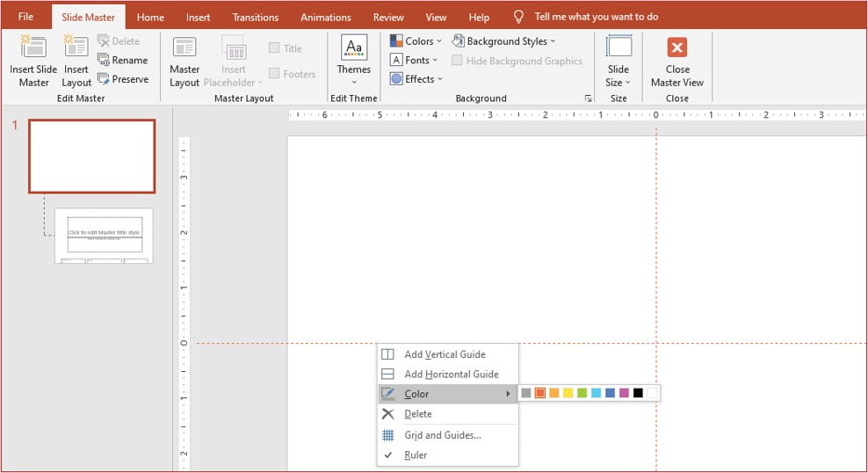Select the title layout thumbnail below master
This screenshot has height=473, width=868.
[x=104, y=236]
